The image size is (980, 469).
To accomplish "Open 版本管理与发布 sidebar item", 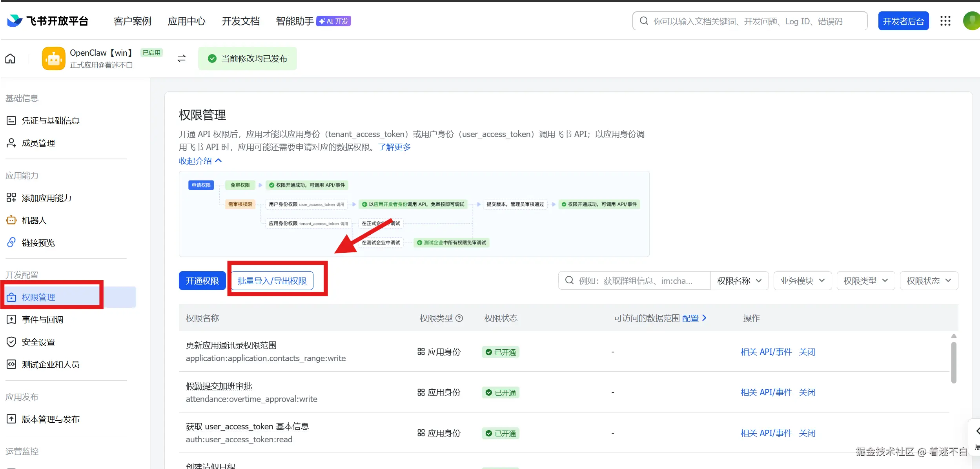I will point(50,420).
